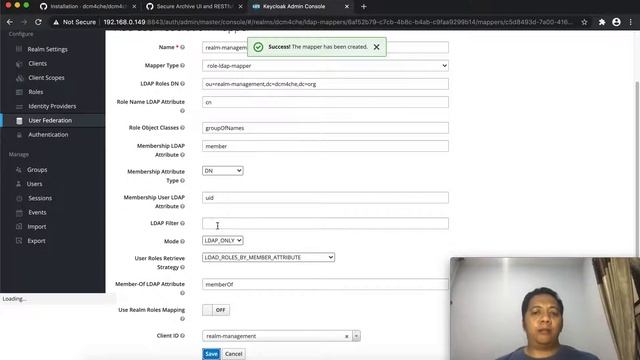Image resolution: width=640 pixels, height=360 pixels.
Task: Open Authentication in the sidebar
Action: pyautogui.click(x=48, y=135)
